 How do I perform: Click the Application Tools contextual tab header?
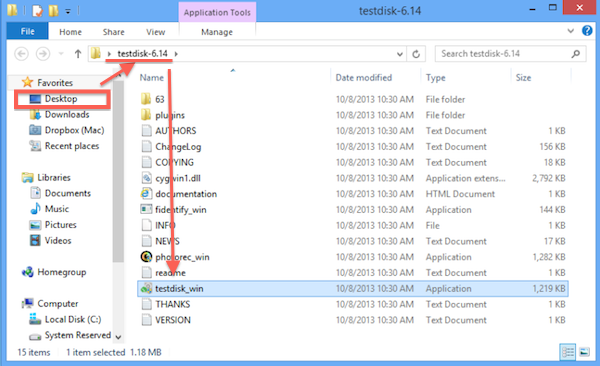coord(217,12)
